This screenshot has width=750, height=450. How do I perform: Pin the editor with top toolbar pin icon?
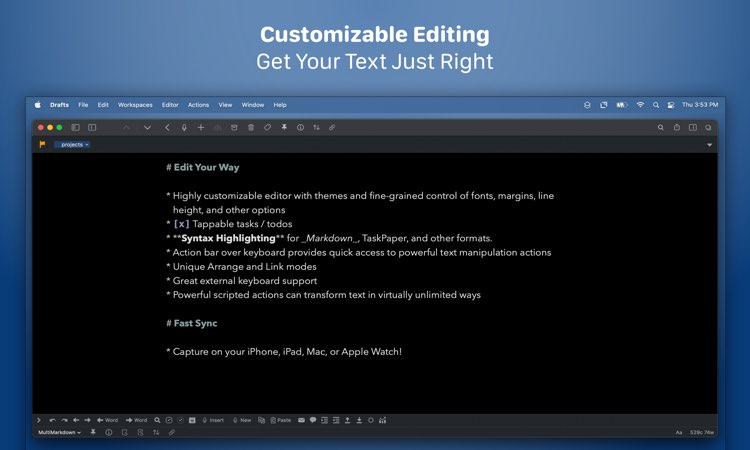point(284,128)
